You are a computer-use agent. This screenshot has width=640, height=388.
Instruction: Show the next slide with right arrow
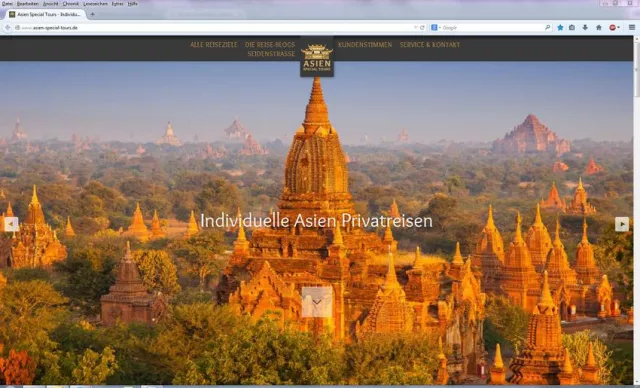(x=622, y=224)
